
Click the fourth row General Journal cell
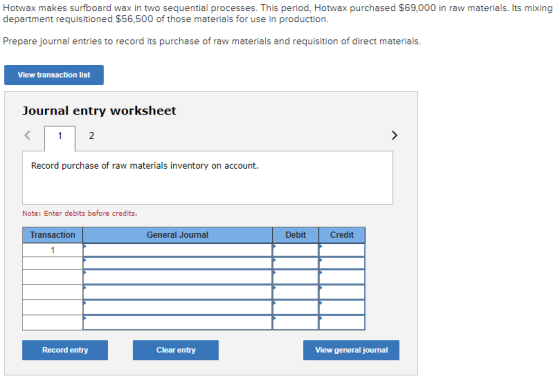pyautogui.click(x=178, y=292)
